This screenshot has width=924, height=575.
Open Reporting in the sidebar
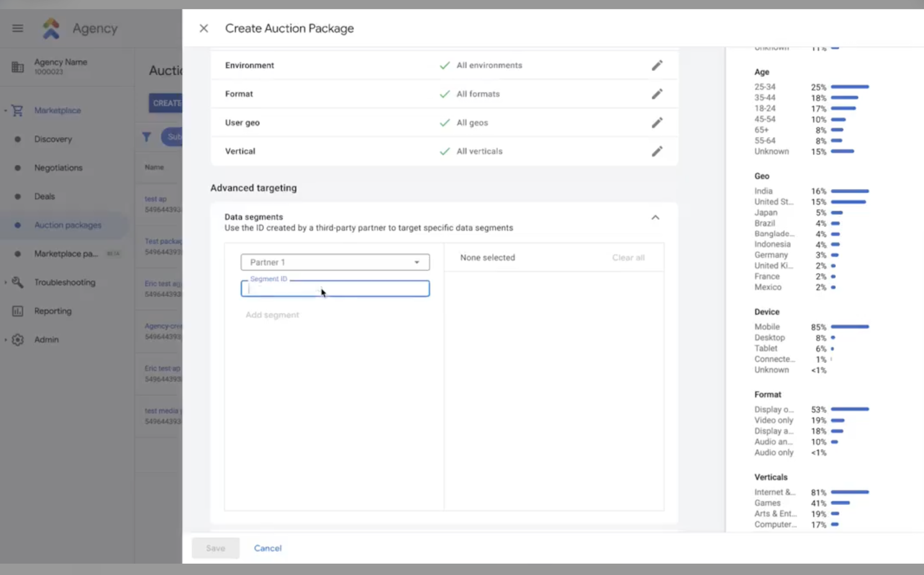click(x=53, y=311)
